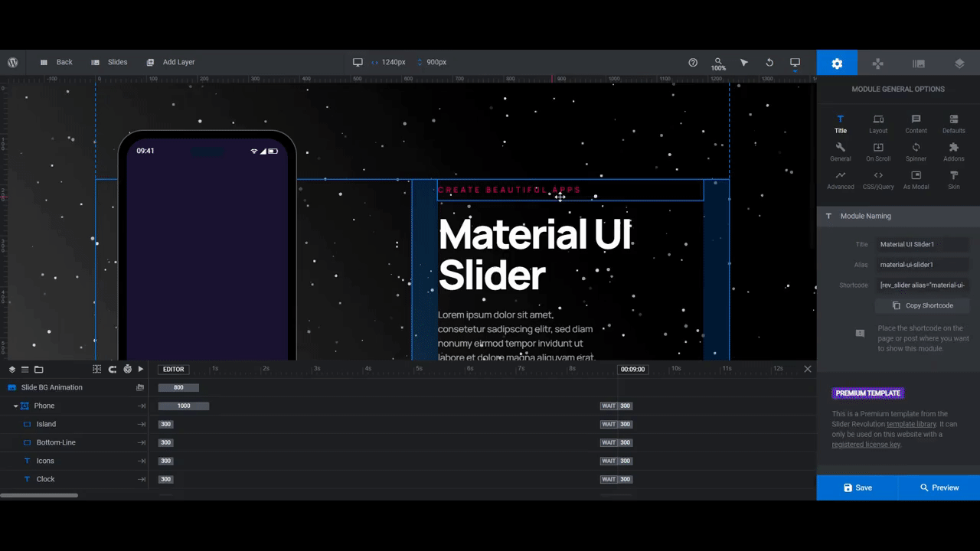Click the timeline list view icon
980x551 pixels.
pyautogui.click(x=24, y=370)
